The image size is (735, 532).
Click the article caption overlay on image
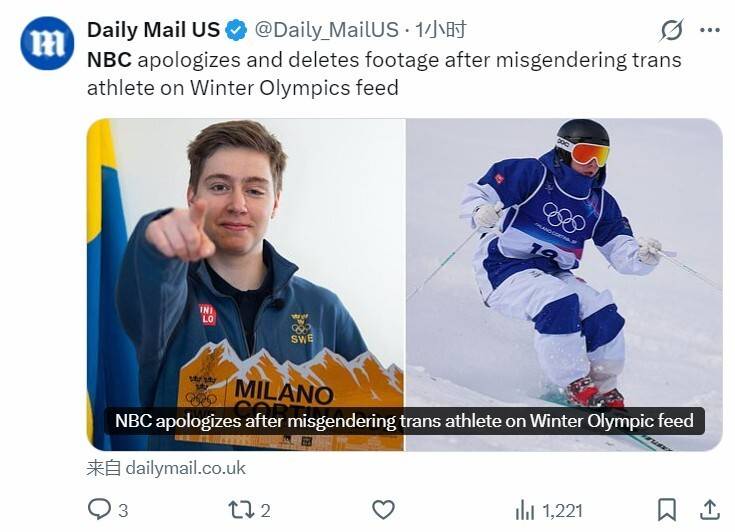pyautogui.click(x=404, y=421)
